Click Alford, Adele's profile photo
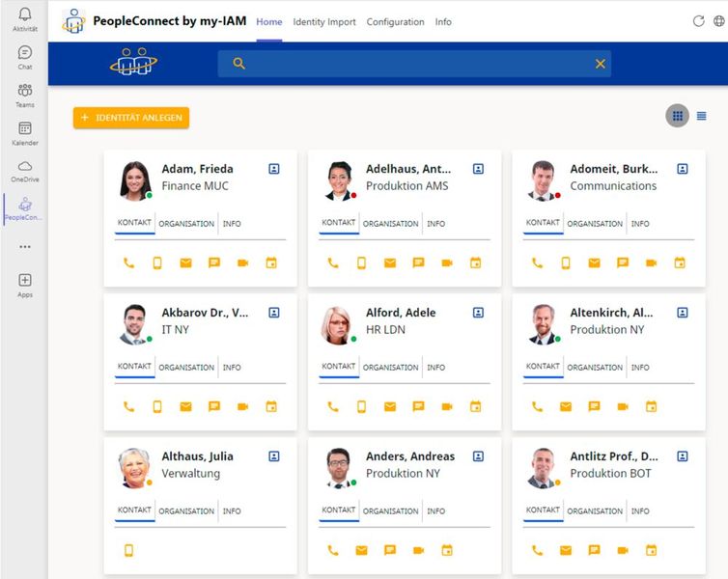Screen dimensions: 728x579 338,325
